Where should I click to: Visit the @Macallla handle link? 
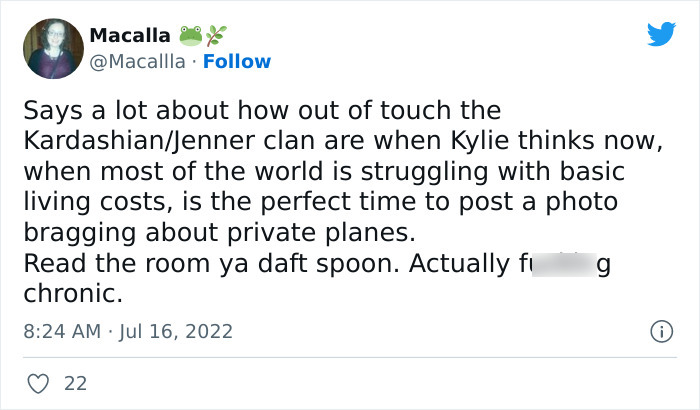137,61
